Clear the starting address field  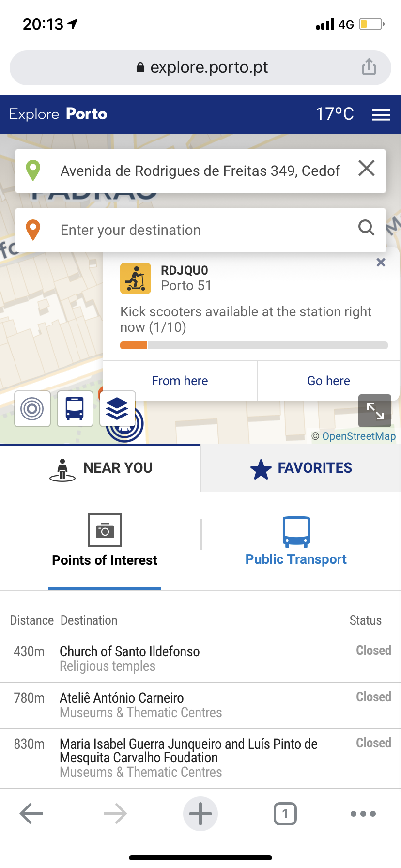point(367,169)
